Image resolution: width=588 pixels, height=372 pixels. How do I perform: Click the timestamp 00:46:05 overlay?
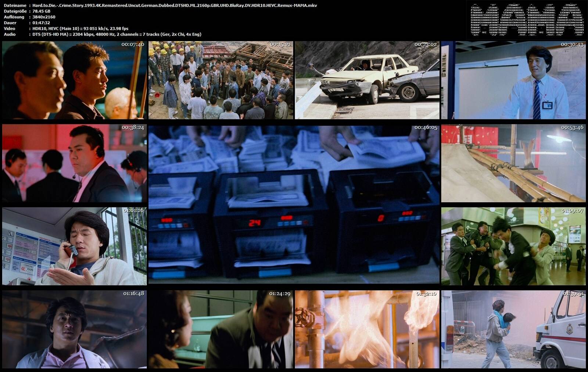426,127
